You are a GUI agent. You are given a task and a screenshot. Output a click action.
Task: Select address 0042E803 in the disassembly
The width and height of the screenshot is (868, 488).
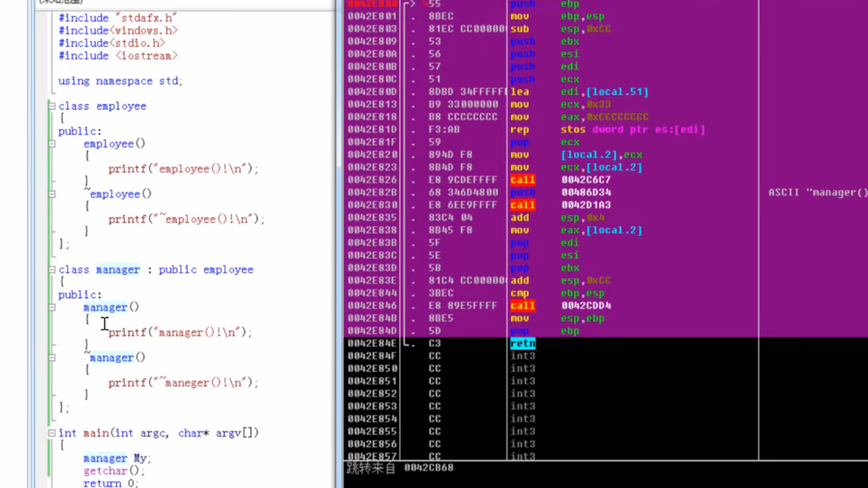(373, 29)
